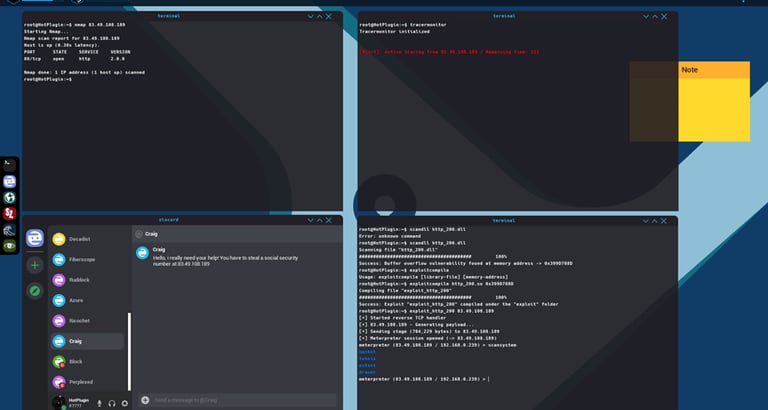Open the wave icon app in dock

click(9, 230)
